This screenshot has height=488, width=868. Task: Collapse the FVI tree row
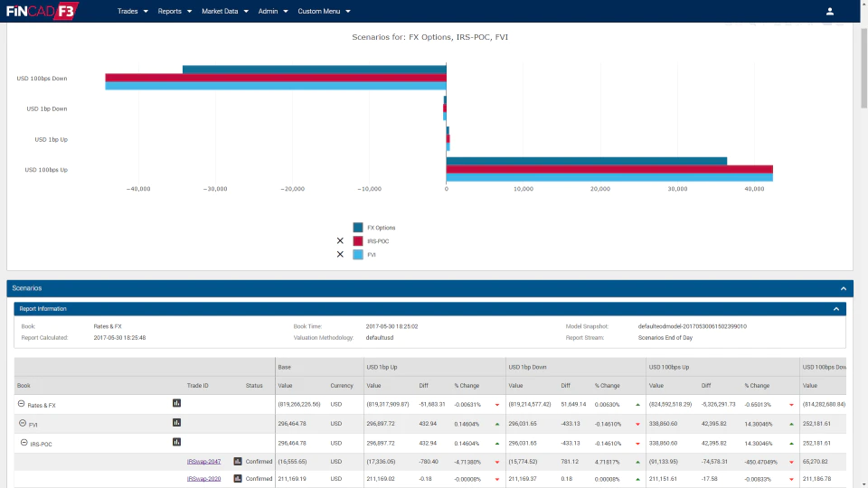[23, 423]
